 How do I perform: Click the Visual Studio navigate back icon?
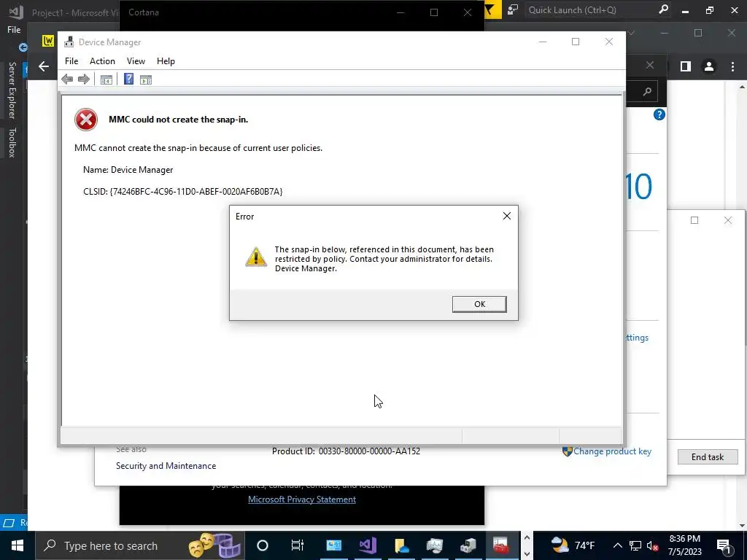click(23, 47)
